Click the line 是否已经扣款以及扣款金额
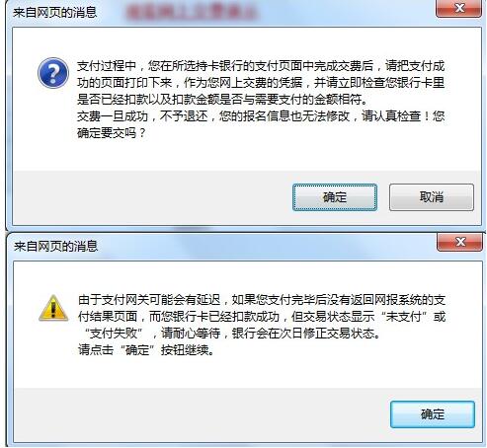The image size is (487, 448). coord(222,100)
